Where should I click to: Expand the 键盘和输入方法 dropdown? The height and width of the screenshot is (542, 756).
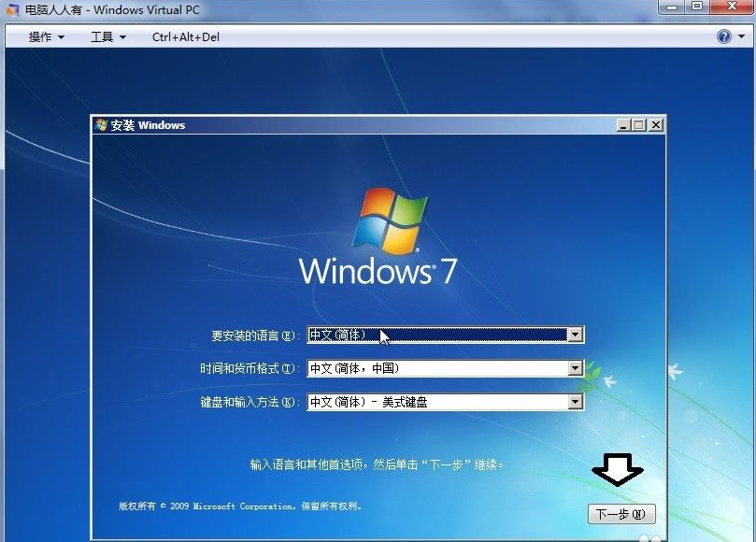(575, 402)
